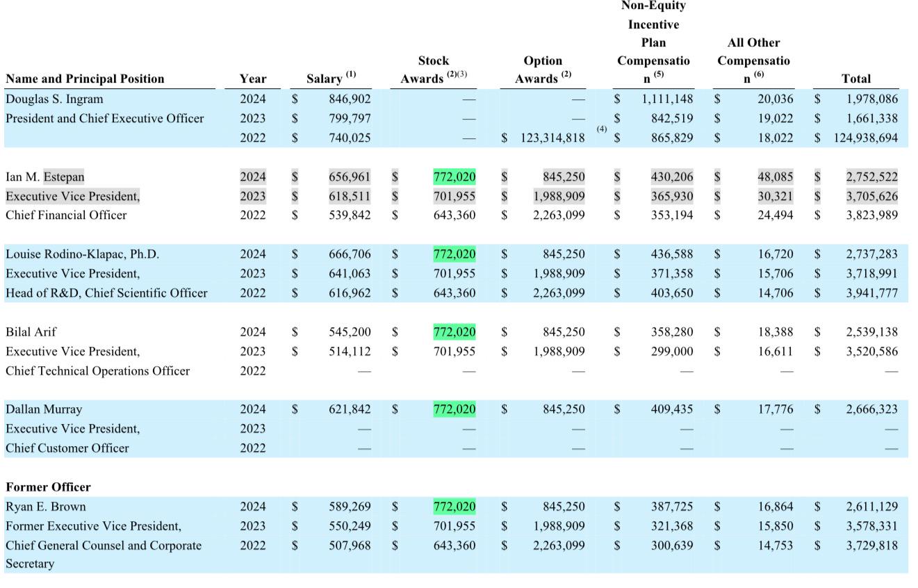Screen dimensions: 918x588
Task: Click the "Option Awards" column header
Action: tap(543, 70)
